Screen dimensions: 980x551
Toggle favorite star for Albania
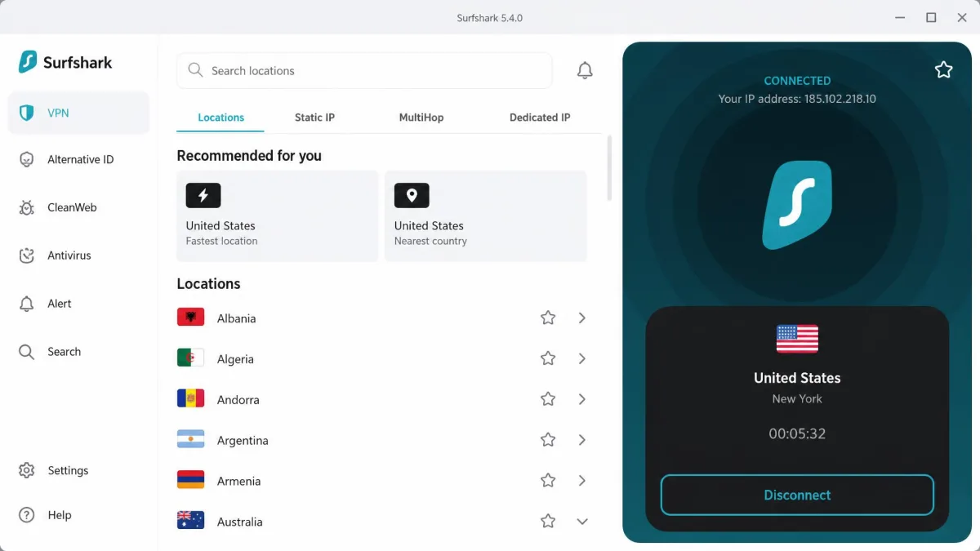point(548,318)
